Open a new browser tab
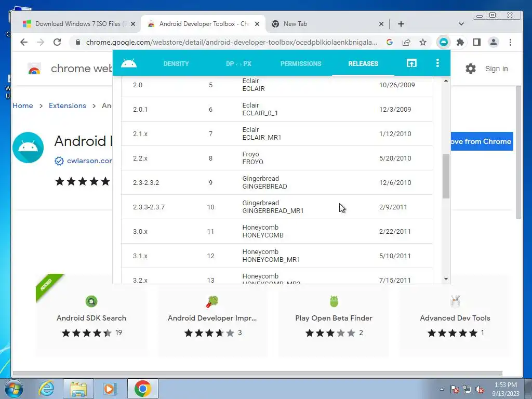The width and height of the screenshot is (532, 399). 401,24
